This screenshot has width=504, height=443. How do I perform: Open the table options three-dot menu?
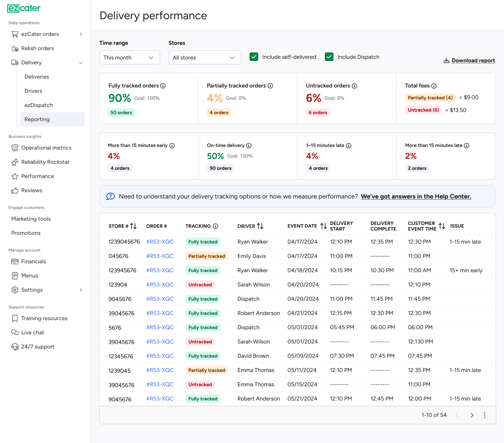tap(485, 415)
